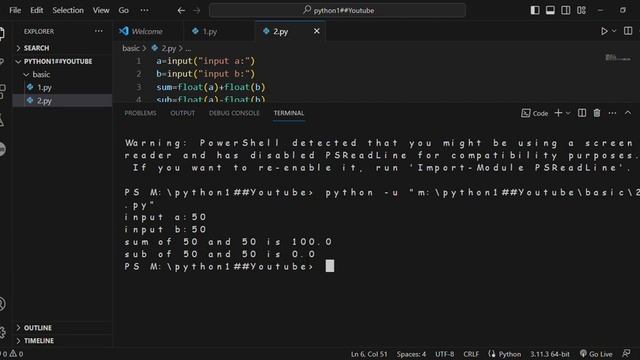The height and width of the screenshot is (360, 640).
Task: Close the 2.py editor tab
Action: pyautogui.click(x=317, y=31)
